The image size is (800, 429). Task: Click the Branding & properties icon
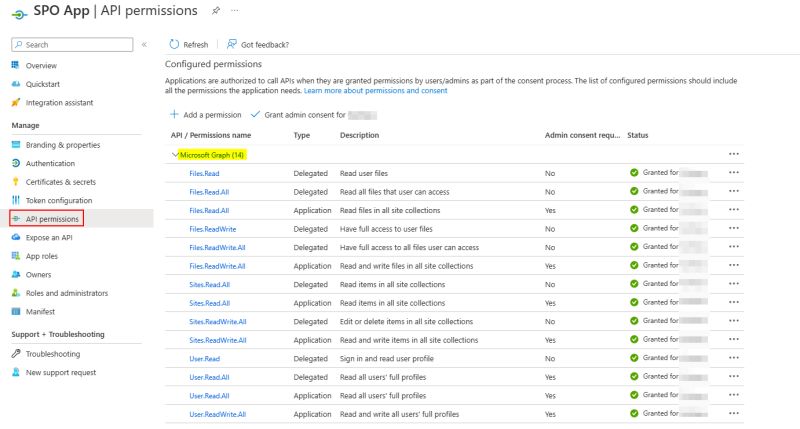pos(16,145)
